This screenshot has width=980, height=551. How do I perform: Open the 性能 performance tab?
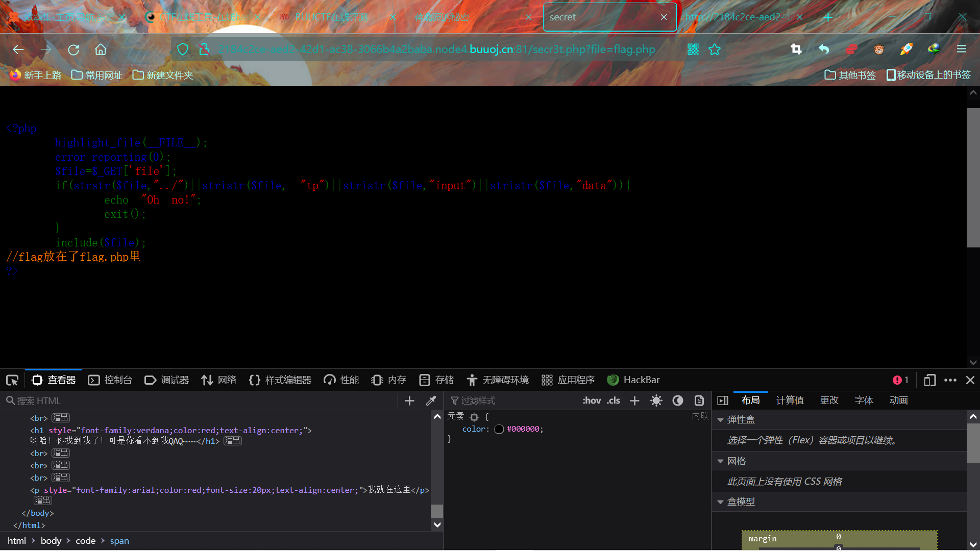[341, 380]
